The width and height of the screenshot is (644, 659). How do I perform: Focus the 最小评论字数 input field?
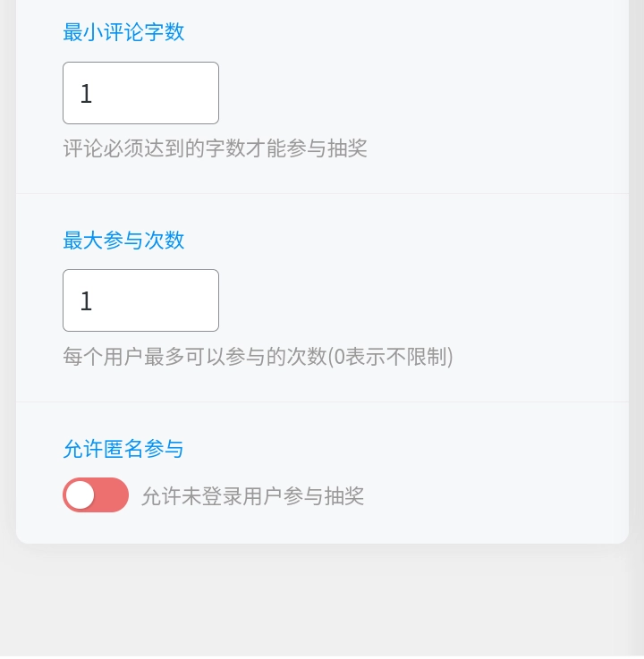(x=140, y=93)
